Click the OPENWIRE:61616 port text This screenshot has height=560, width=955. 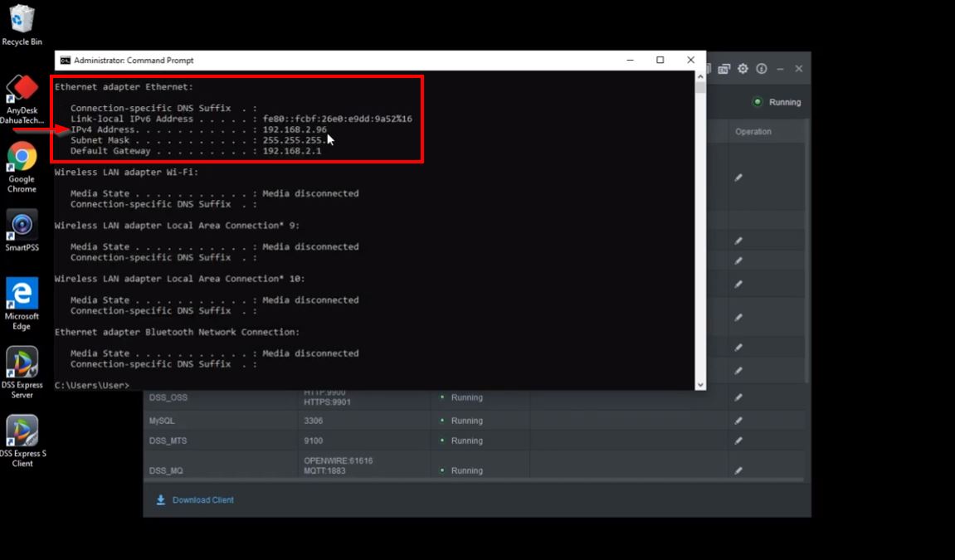(338, 460)
